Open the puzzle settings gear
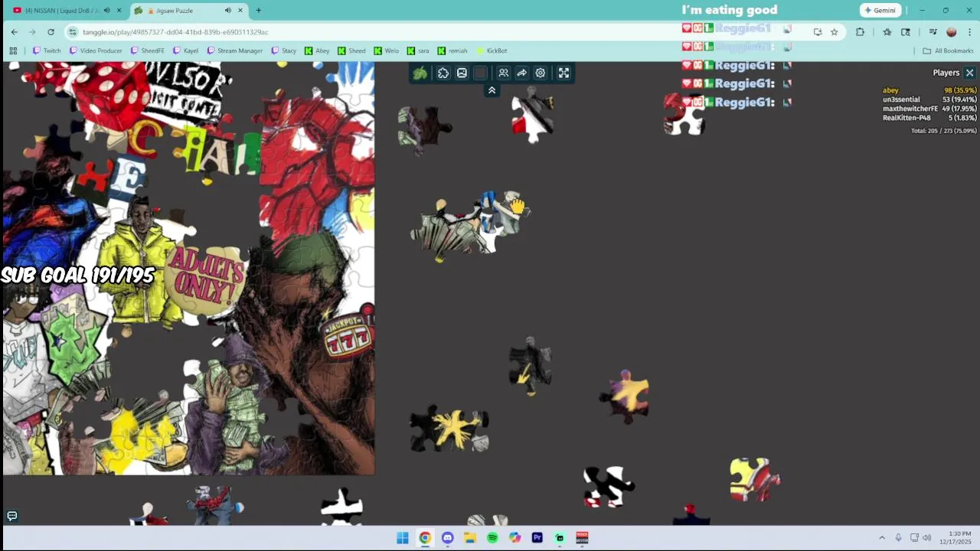The image size is (980, 551). (541, 73)
